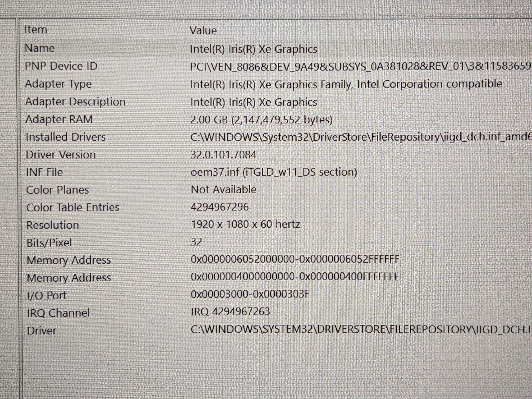The height and width of the screenshot is (399, 532).
Task: Select the Installed Drivers label
Action: 66,137
